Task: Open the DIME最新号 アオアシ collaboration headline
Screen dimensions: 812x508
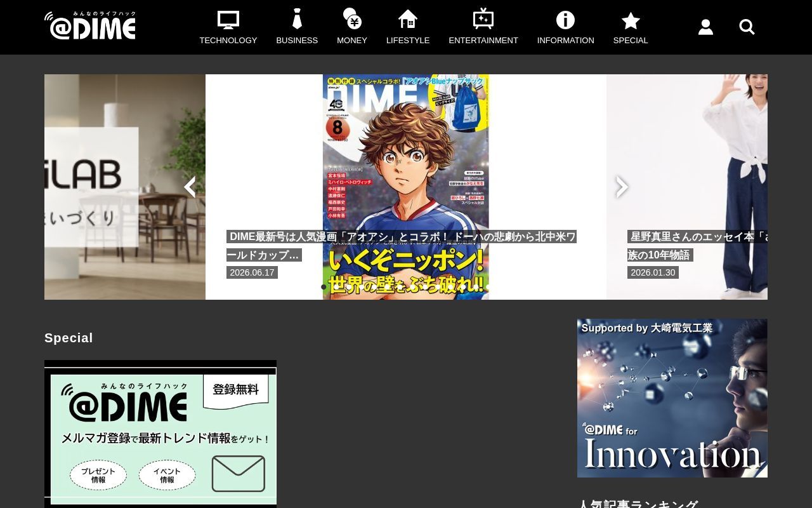Action: point(402,246)
